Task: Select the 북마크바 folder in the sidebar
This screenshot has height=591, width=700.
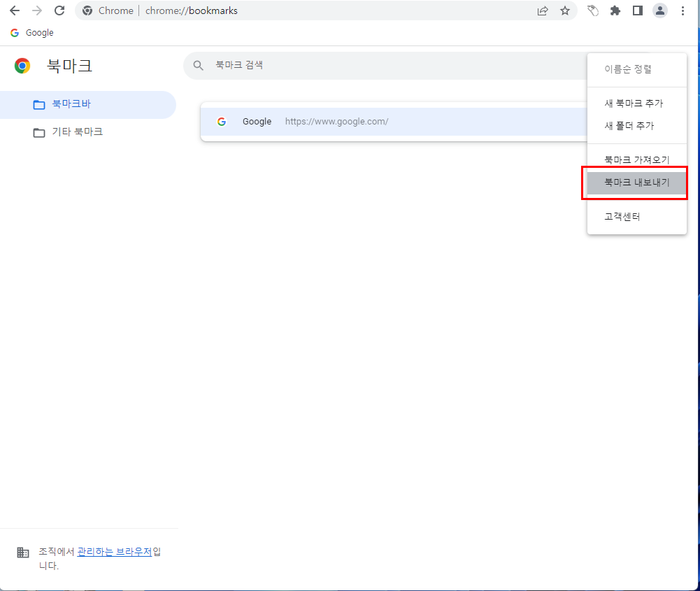Action: (x=88, y=104)
